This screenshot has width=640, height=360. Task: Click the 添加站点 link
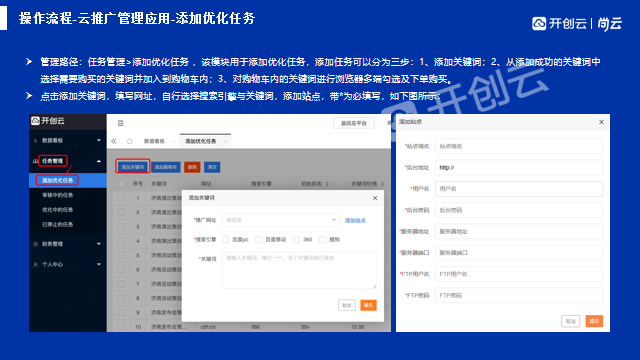(x=355, y=220)
